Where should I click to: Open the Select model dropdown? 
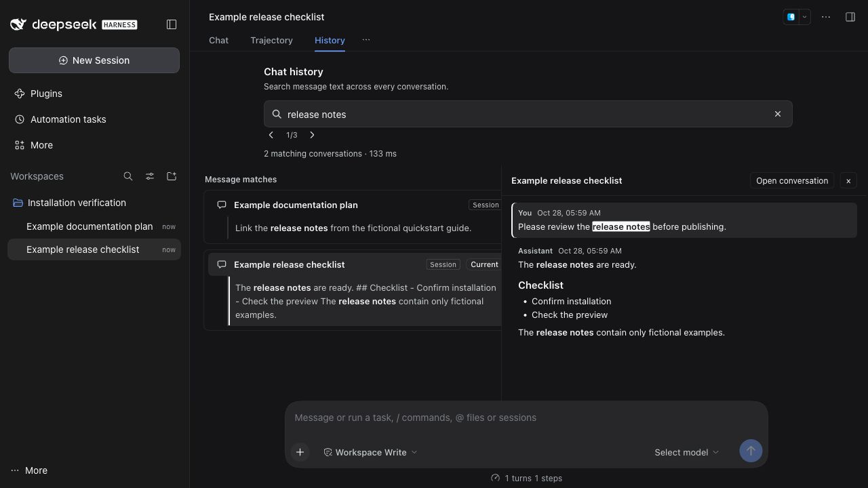pyautogui.click(x=686, y=452)
